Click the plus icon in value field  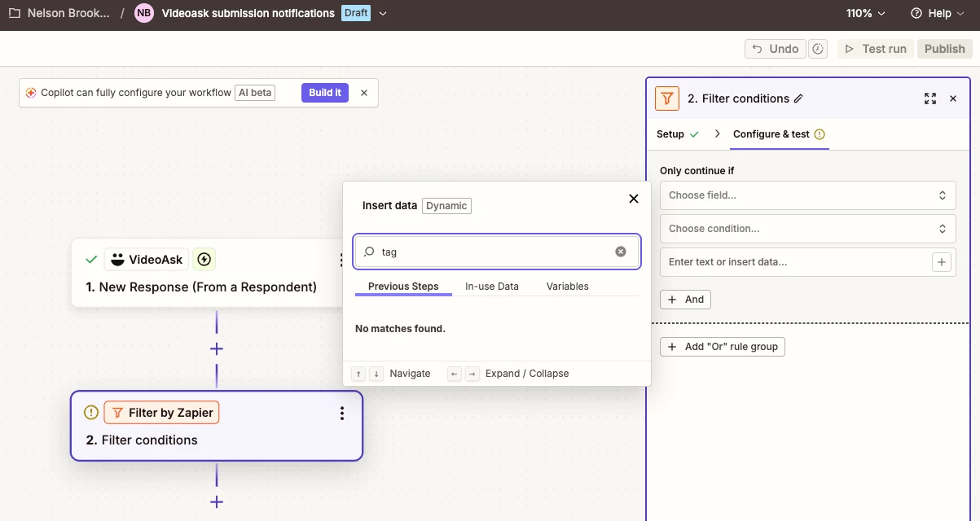(942, 262)
